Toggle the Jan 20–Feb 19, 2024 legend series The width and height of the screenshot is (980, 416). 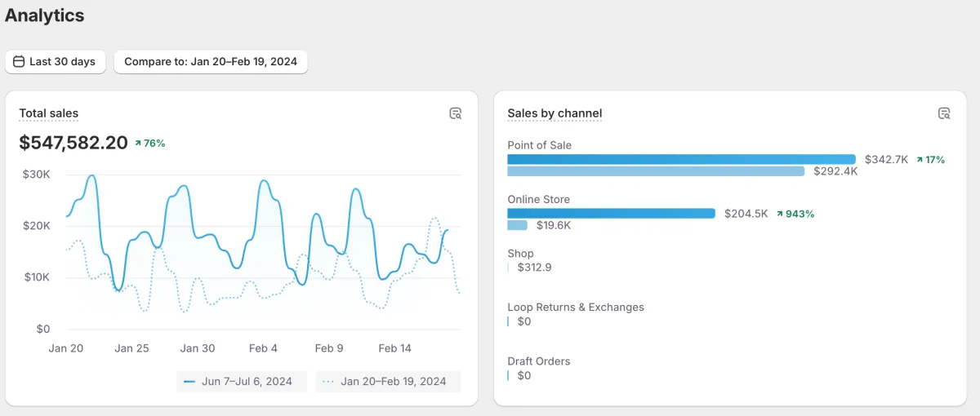coord(388,381)
